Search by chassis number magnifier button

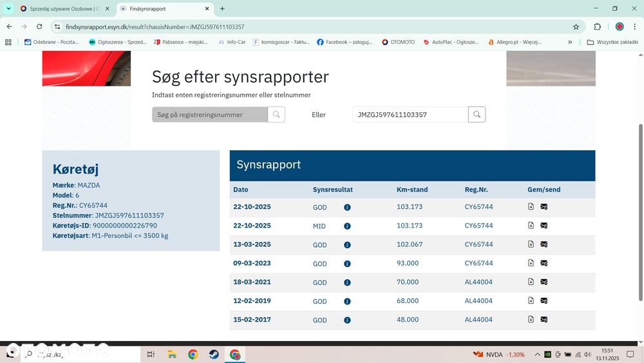pos(477,115)
